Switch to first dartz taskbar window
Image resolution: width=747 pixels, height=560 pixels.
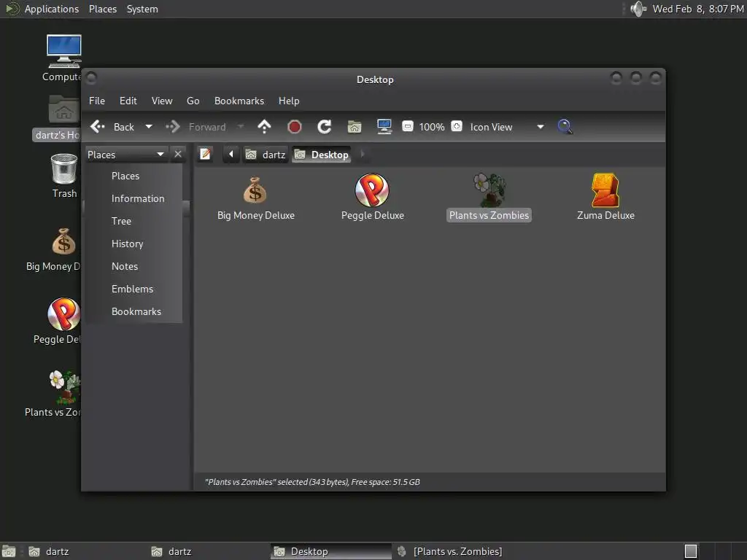coord(86,551)
